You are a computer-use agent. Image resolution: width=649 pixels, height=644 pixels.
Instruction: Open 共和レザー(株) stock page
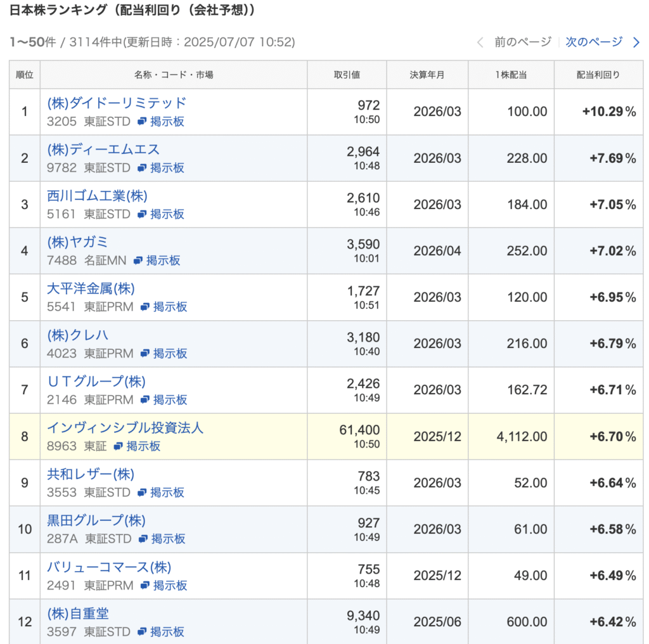(x=91, y=474)
